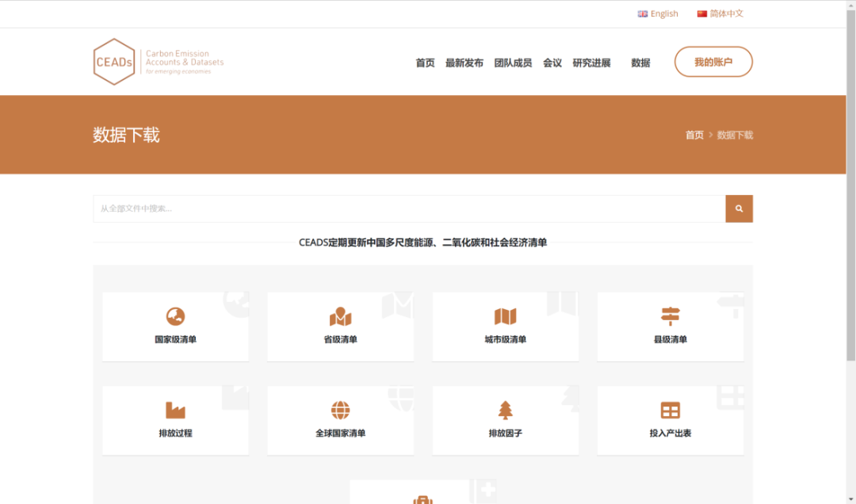Open the 投入产出表 table icon

tap(670, 409)
